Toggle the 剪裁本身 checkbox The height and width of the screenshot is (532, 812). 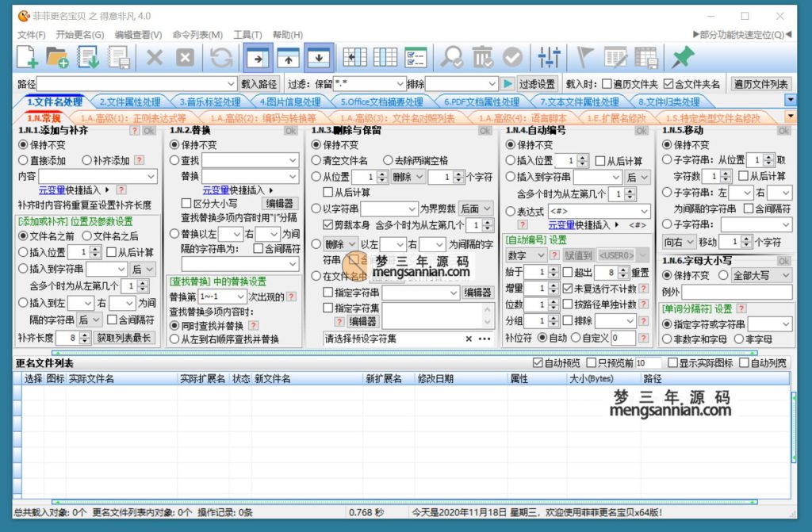point(327,225)
